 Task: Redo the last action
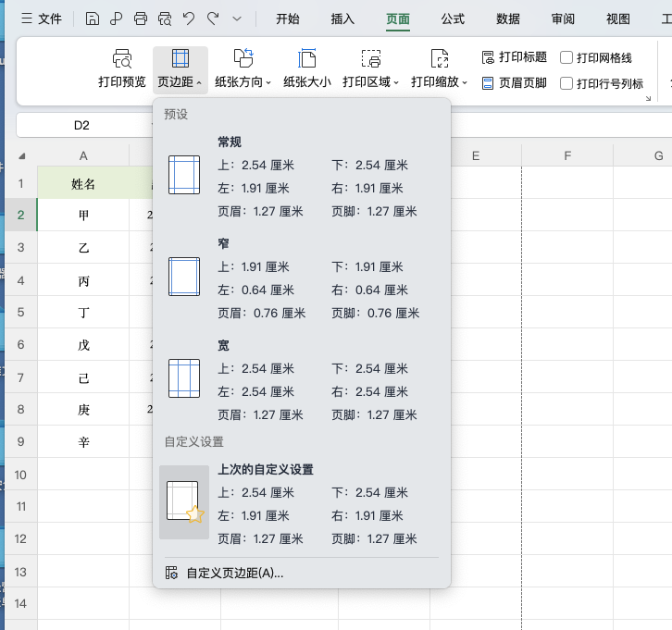coord(213,19)
